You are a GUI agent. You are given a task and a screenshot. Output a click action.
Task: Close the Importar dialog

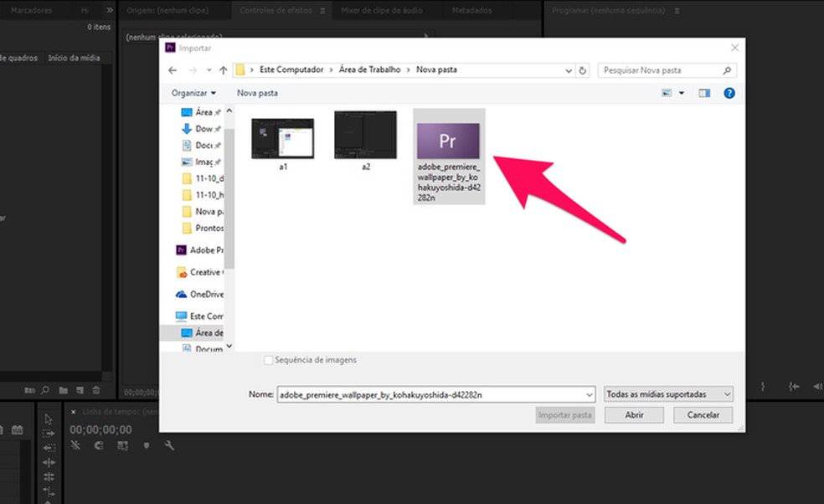pyautogui.click(x=734, y=48)
